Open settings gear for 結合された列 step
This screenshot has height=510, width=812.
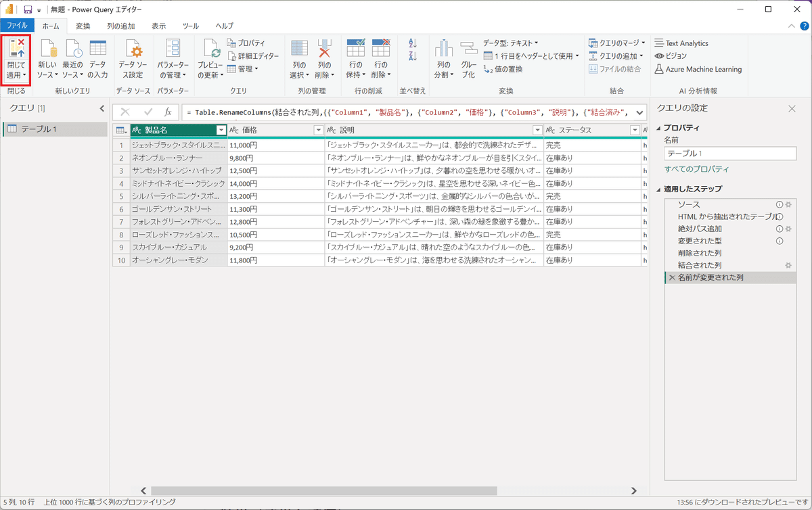coord(788,265)
